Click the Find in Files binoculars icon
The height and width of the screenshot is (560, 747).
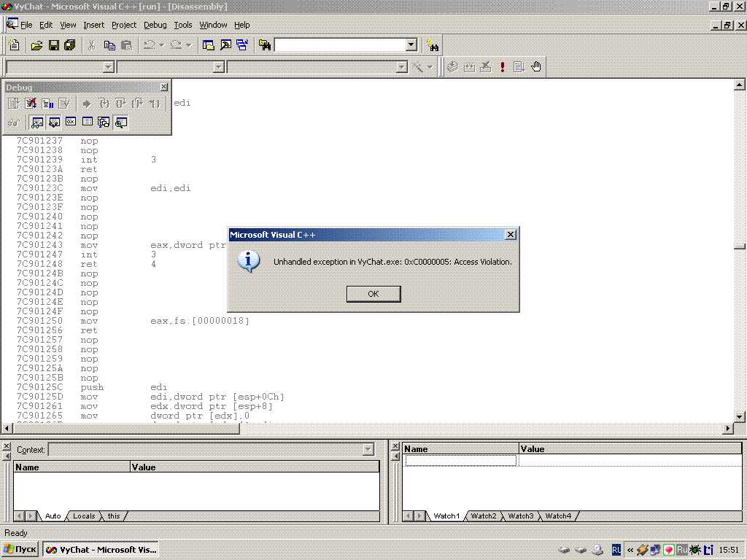[x=264, y=45]
